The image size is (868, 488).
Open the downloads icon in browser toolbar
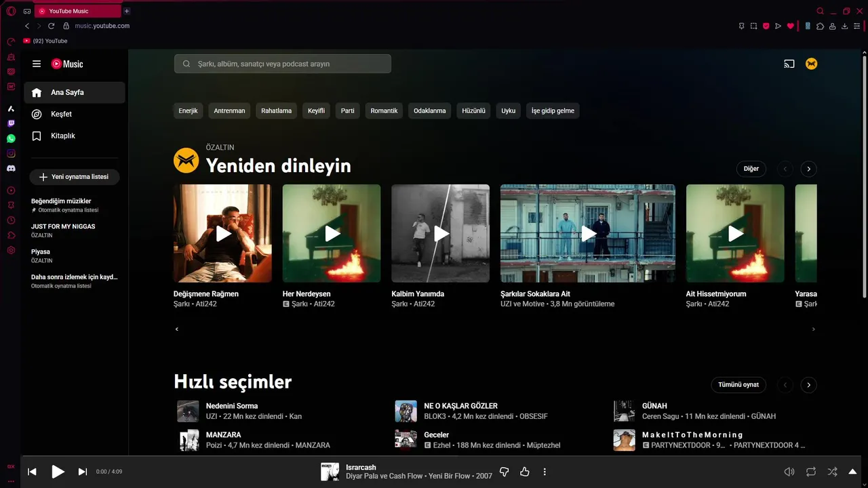tap(844, 26)
